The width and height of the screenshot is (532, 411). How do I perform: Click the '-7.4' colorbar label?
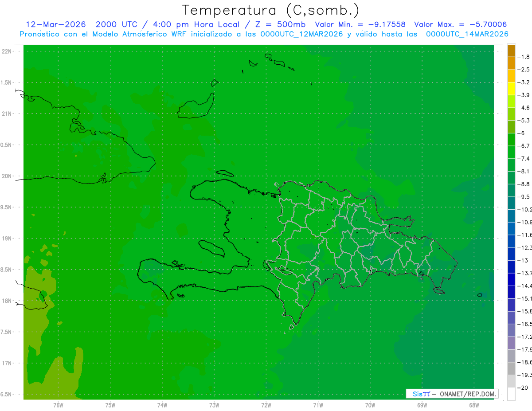coord(524,158)
